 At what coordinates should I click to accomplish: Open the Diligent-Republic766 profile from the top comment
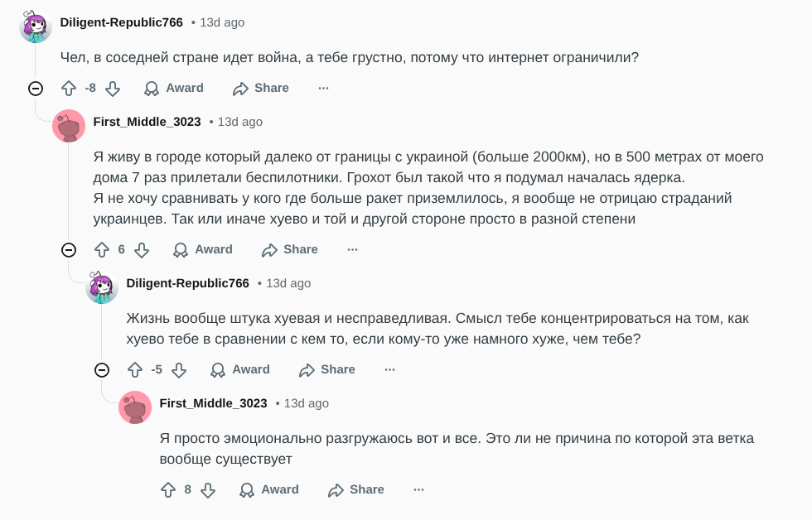(122, 22)
